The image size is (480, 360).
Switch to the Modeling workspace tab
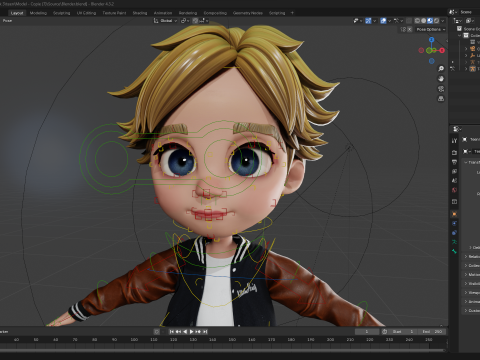pos(38,13)
